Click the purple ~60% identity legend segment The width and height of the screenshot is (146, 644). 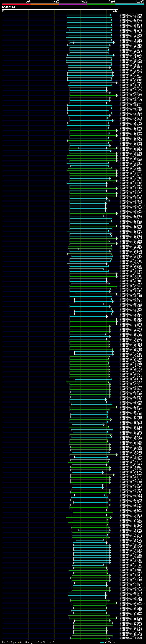(73, 4)
